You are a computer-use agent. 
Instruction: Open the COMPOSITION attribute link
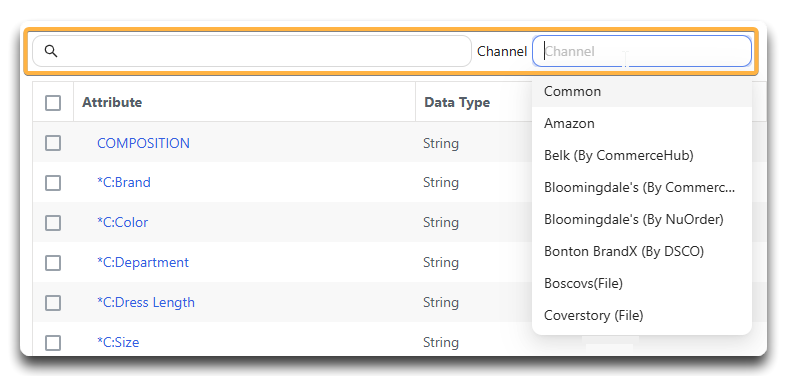tap(143, 143)
